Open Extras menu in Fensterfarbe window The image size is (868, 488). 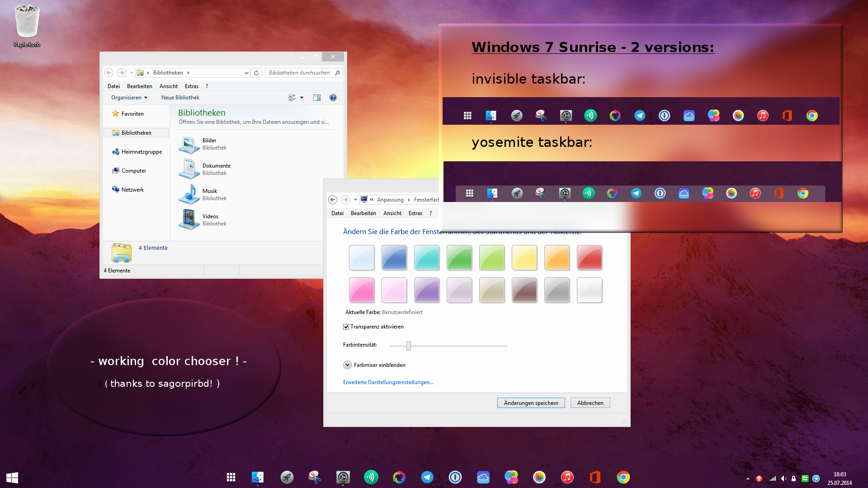pos(415,213)
